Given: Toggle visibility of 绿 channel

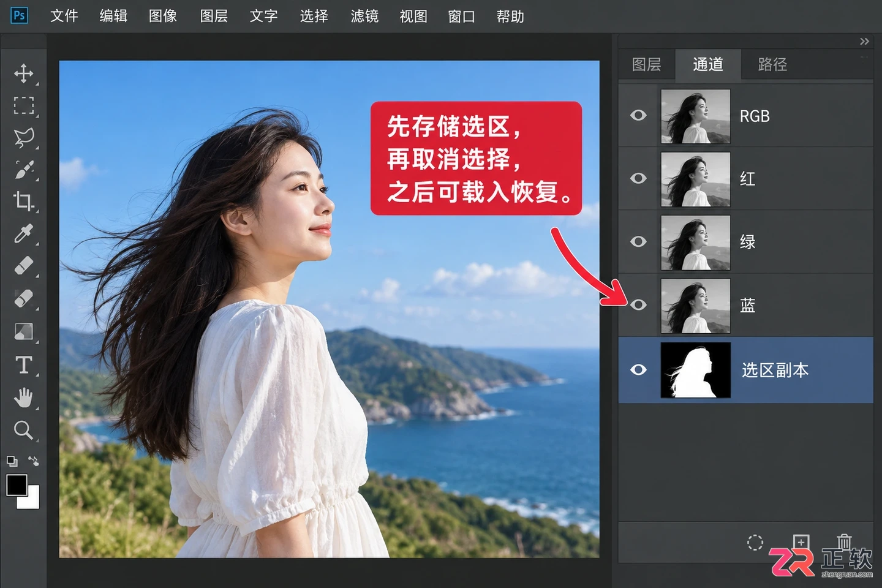Looking at the screenshot, I should click(638, 241).
